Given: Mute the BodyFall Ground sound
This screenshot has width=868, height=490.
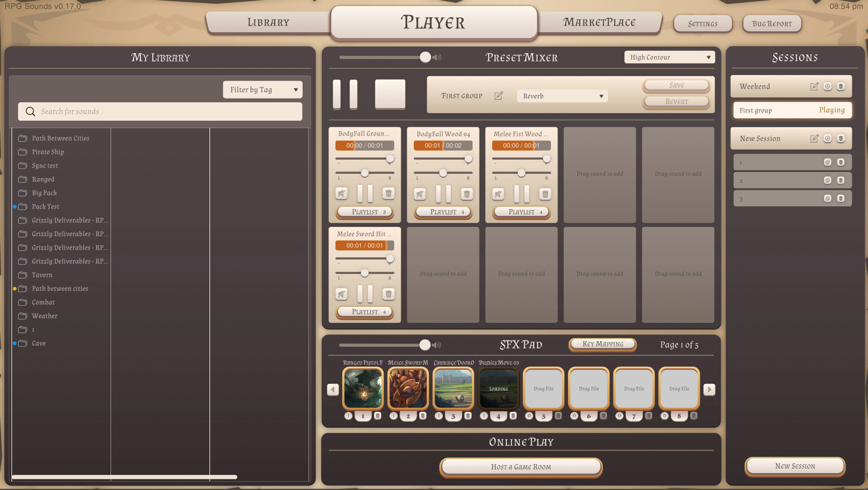Looking at the screenshot, I should click(341, 194).
